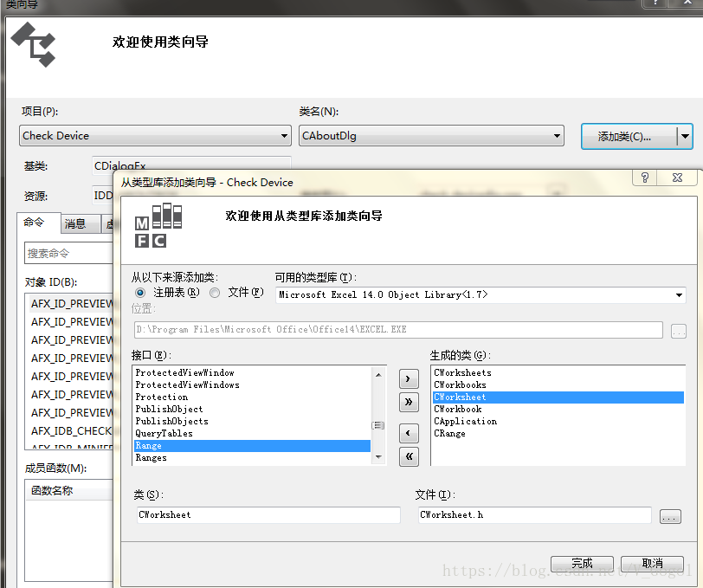The width and height of the screenshot is (703, 588).
Task: Click the down arrow of interface list scrollbar
Action: [378, 457]
